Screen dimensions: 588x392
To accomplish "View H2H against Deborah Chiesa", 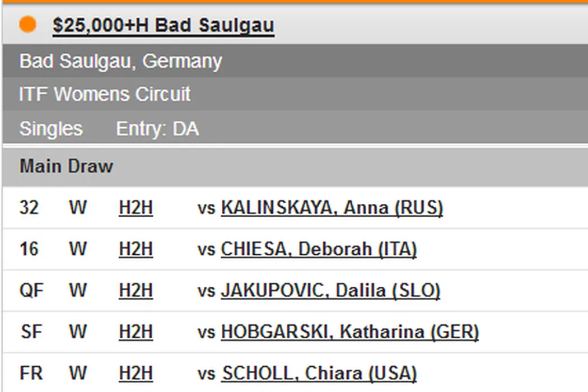I will 136,249.
